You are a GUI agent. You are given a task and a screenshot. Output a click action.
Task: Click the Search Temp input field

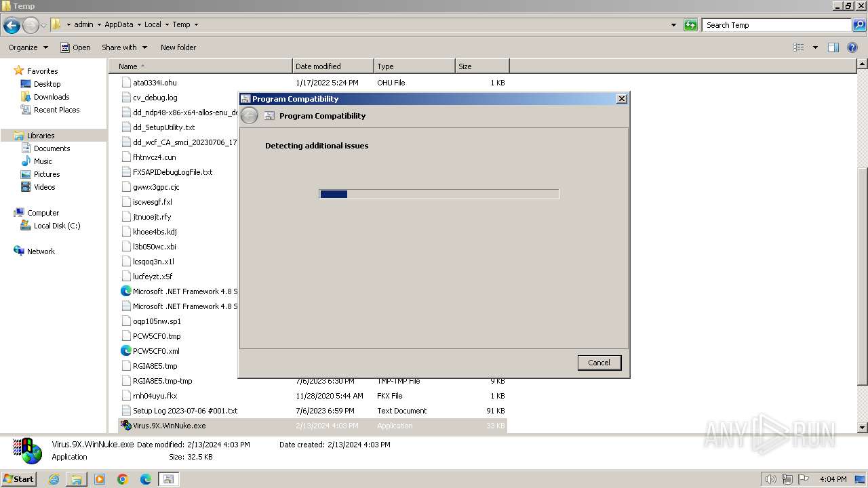[x=777, y=25]
